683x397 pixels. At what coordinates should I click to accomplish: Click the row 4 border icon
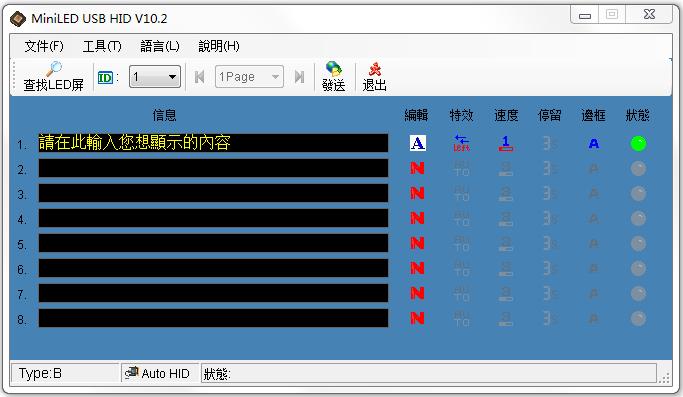[x=594, y=219]
